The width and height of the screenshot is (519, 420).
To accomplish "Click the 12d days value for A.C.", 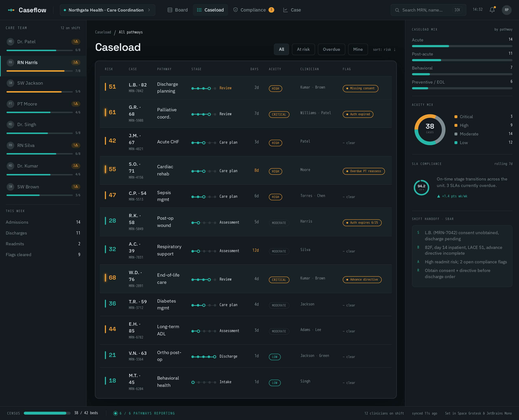I will [x=255, y=250].
